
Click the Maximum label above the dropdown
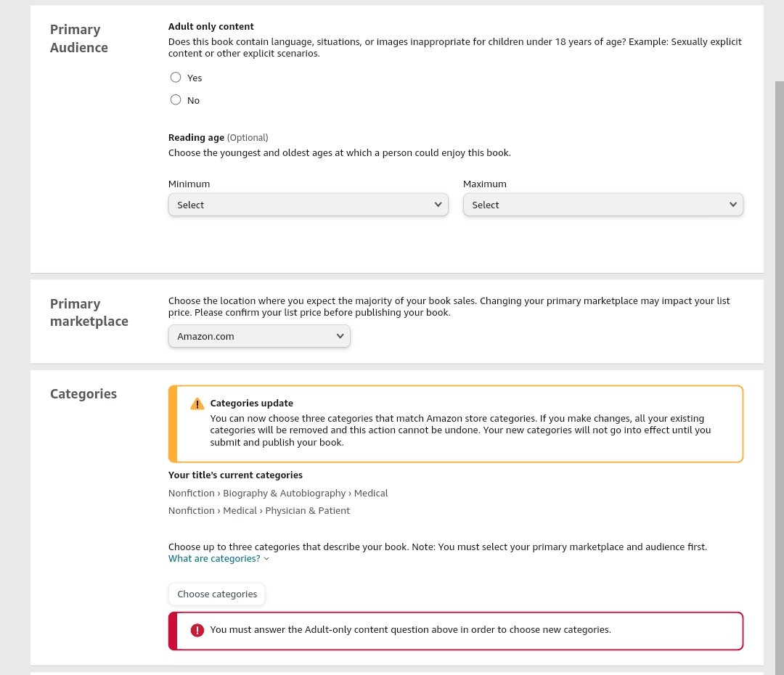point(484,184)
